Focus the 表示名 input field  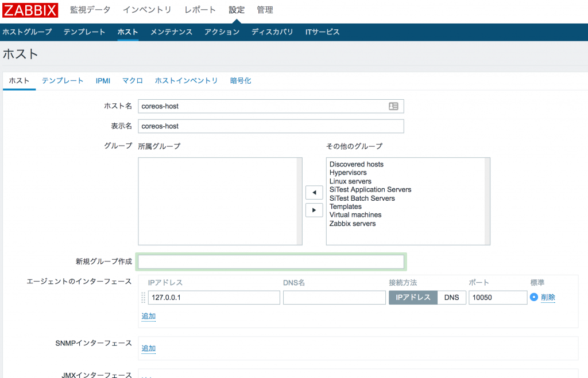pyautogui.click(x=271, y=126)
